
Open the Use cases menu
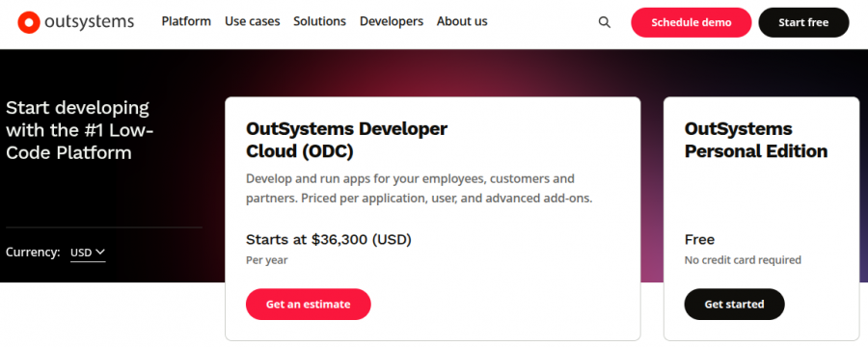pos(252,21)
